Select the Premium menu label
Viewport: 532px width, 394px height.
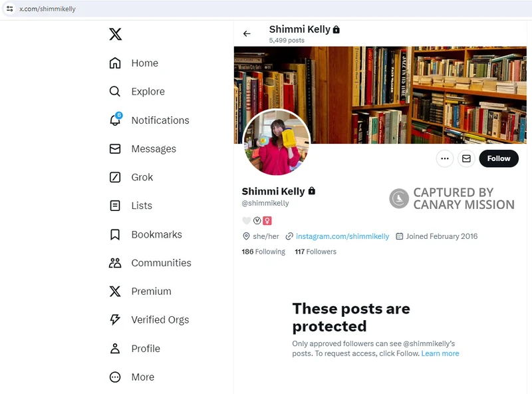152,292
